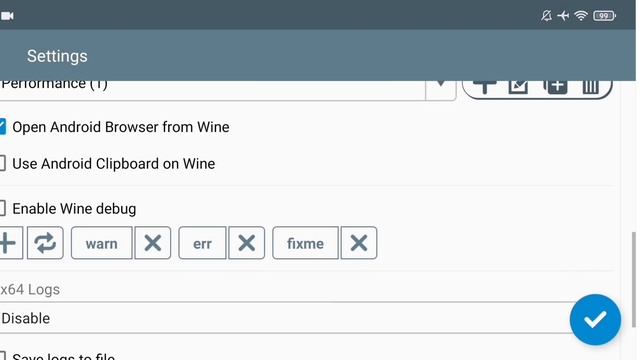Open the Performance preset dropdown
Image resolution: width=640 pixels, height=360 pixels.
tap(228, 90)
